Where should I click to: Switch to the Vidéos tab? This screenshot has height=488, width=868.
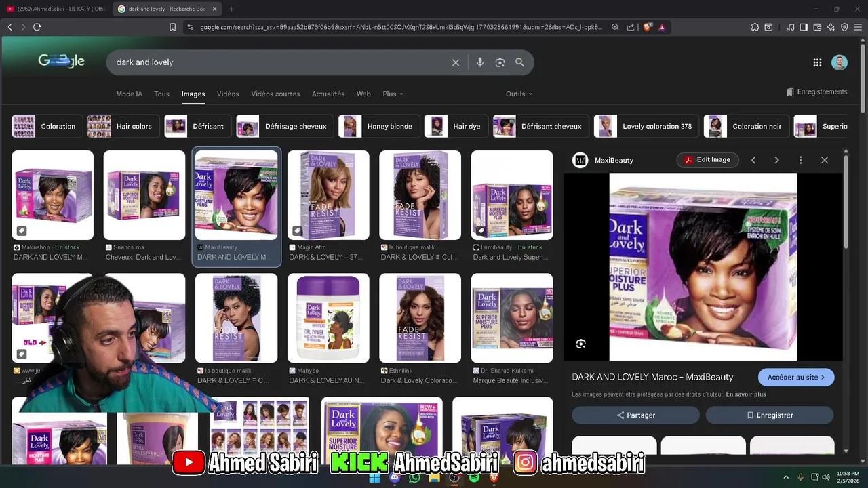[228, 94]
